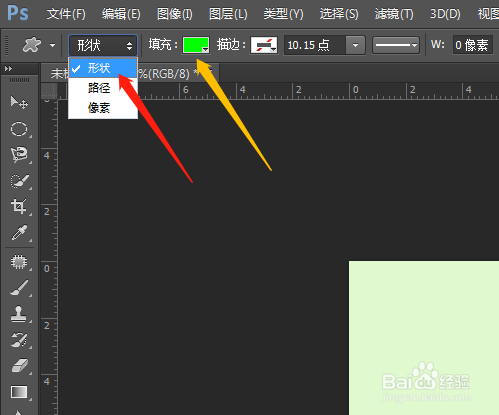499x415 pixels.
Task: Select the Clone Stamp tool
Action: (19, 314)
